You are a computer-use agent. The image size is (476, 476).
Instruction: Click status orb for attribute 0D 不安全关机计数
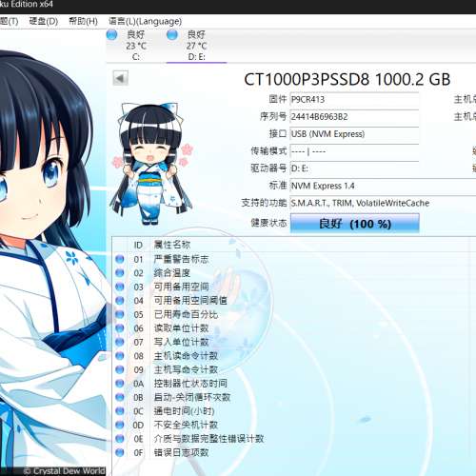coord(120,425)
